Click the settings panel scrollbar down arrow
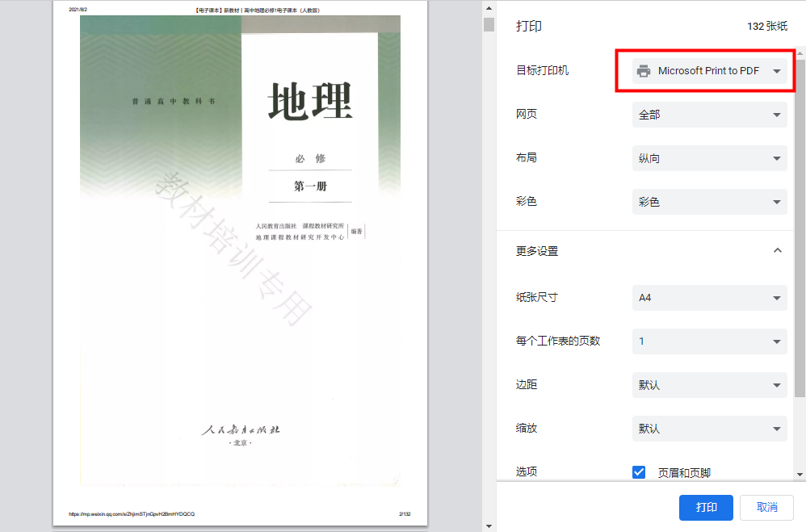806x532 pixels. click(800, 475)
